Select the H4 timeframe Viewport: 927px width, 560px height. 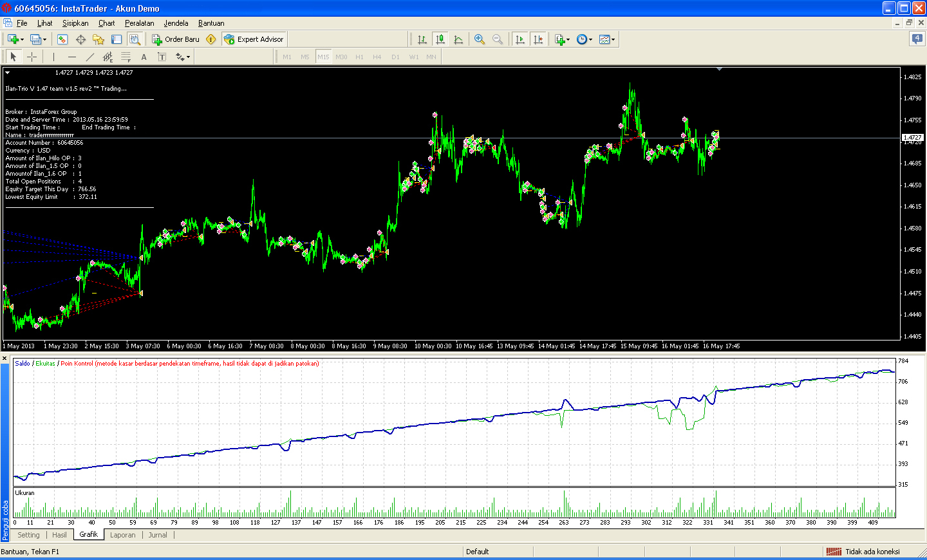tap(377, 57)
